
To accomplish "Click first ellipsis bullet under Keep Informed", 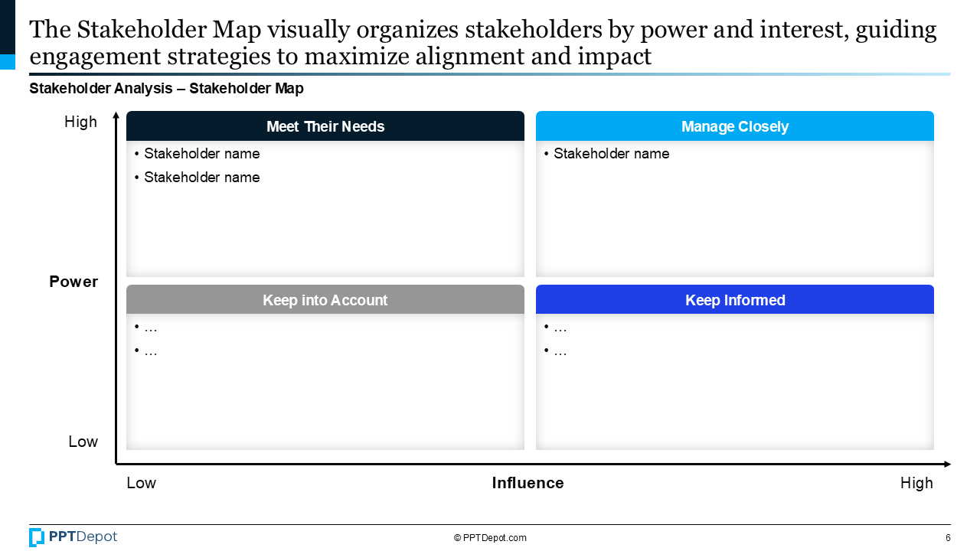I will click(560, 328).
